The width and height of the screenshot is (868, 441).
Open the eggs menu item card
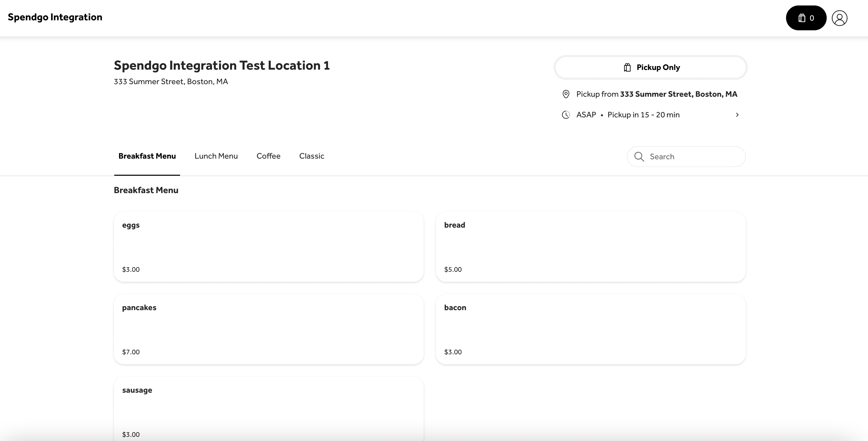point(268,247)
